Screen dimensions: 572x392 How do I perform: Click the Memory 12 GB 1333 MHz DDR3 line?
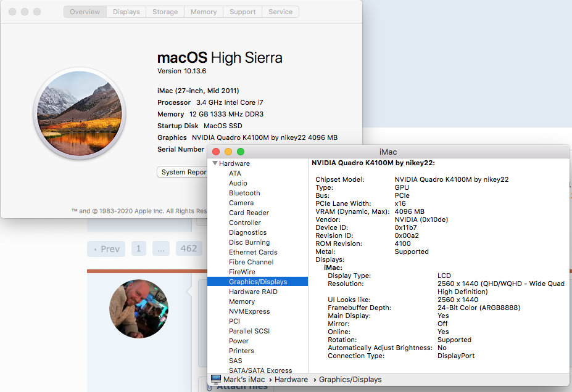210,114
